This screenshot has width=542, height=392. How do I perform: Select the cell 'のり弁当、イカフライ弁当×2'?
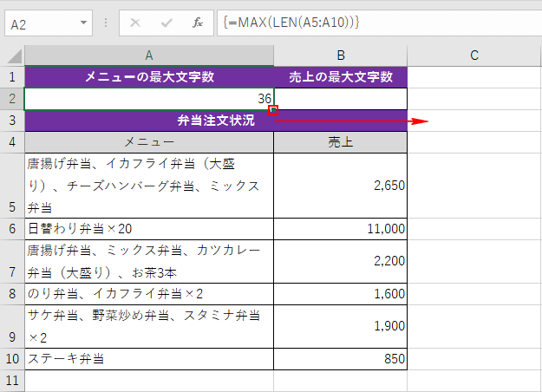click(149, 294)
